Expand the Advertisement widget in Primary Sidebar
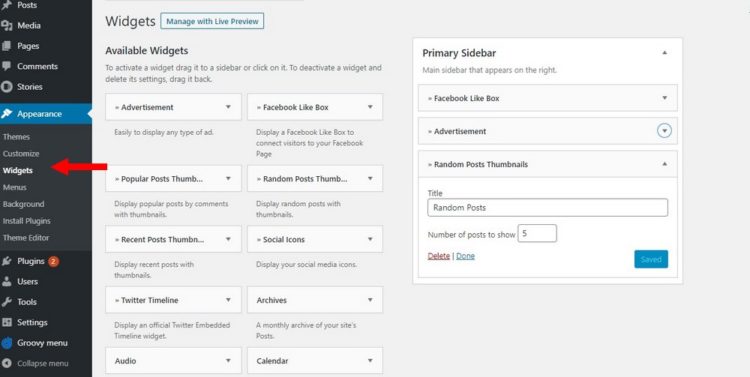Image resolution: width=750 pixels, height=377 pixels. click(x=664, y=131)
